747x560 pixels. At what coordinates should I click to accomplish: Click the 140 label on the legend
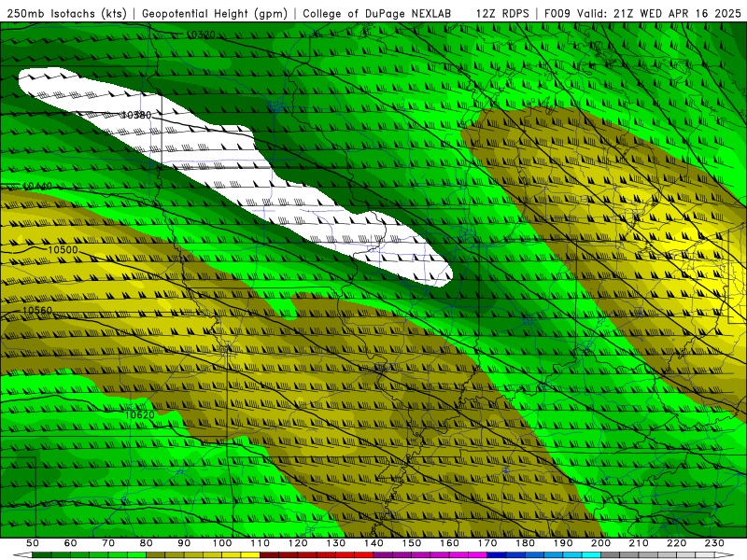click(373, 543)
